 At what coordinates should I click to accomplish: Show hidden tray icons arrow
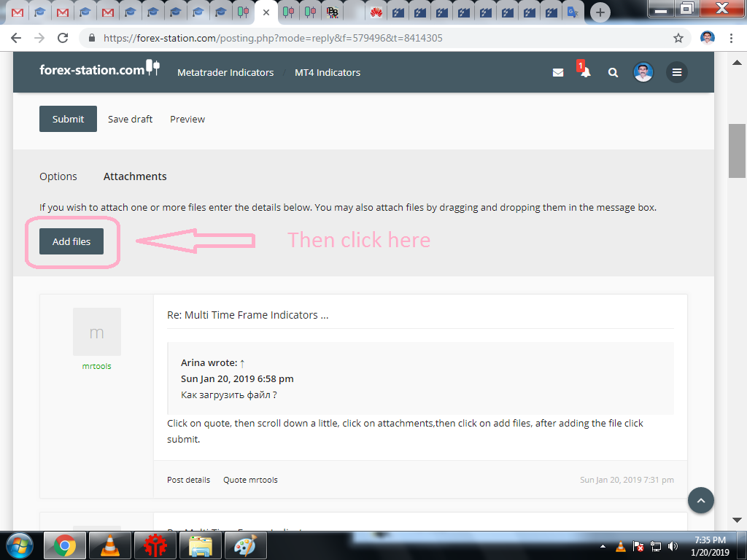click(603, 546)
